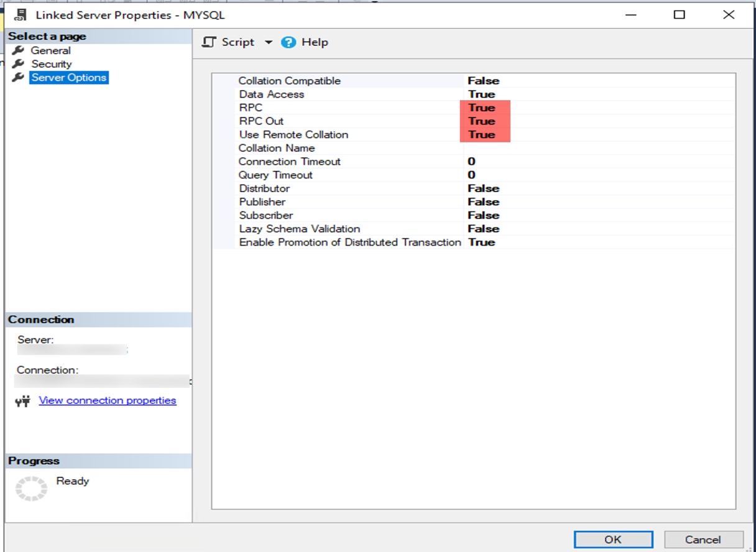This screenshot has width=756, height=552.
Task: Click View connection properties link
Action: pyautogui.click(x=108, y=400)
